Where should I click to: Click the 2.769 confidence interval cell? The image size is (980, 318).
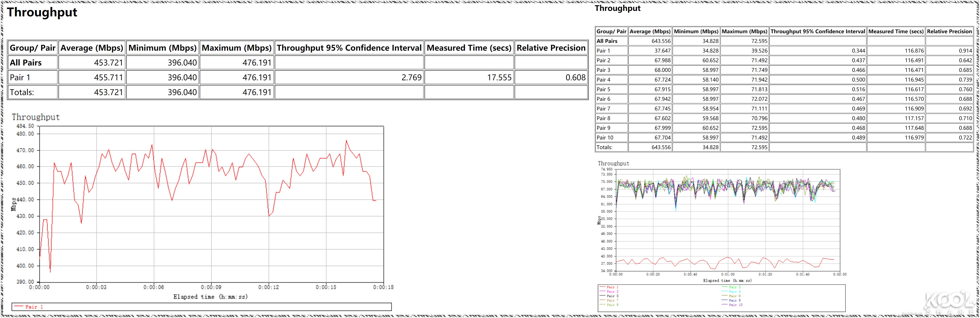point(411,78)
